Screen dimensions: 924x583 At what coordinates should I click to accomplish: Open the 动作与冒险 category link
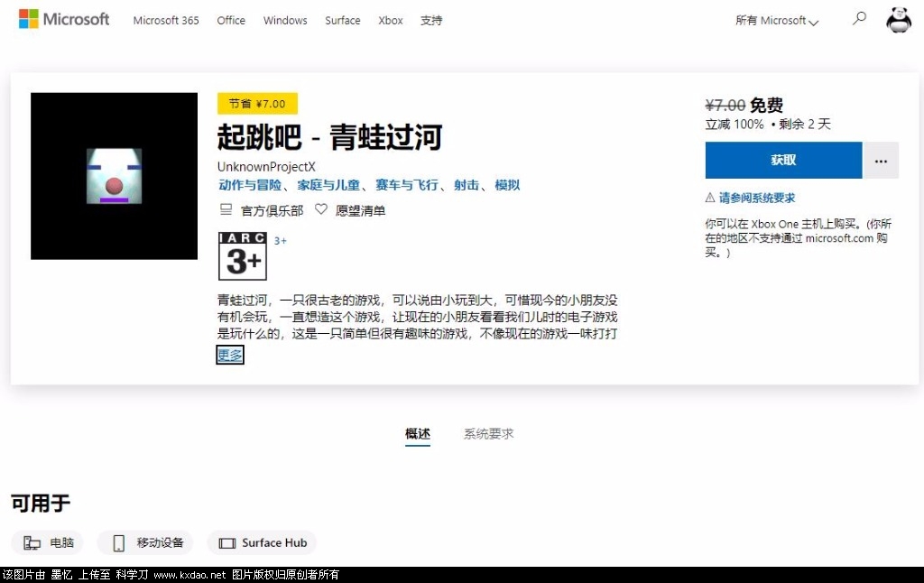tap(250, 185)
